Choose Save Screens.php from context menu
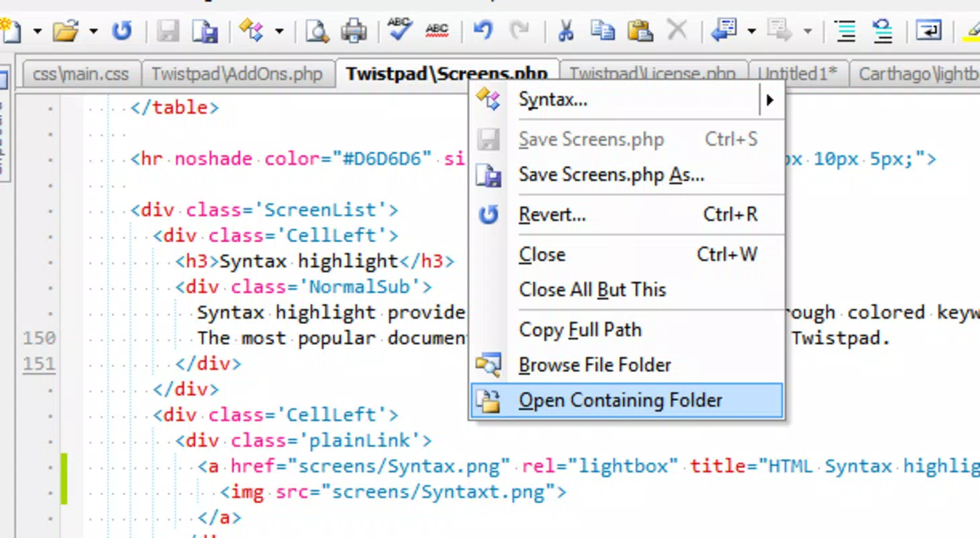This screenshot has height=538, width=980. [626, 140]
